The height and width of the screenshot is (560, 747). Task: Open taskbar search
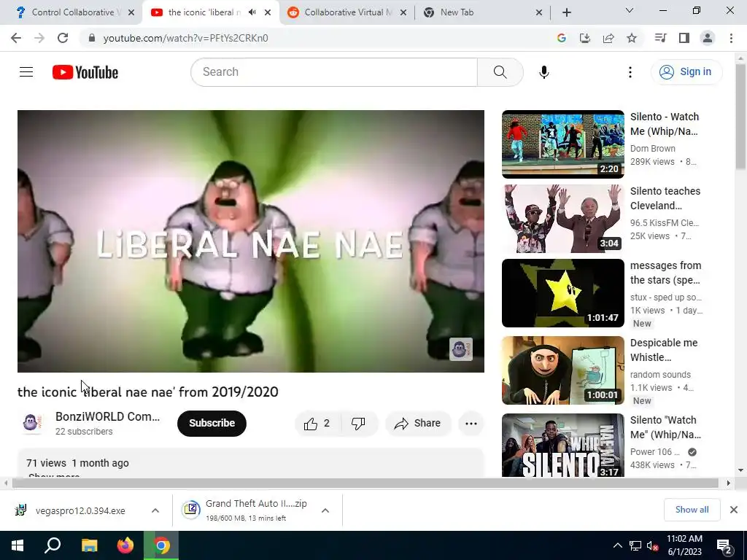coord(53,545)
